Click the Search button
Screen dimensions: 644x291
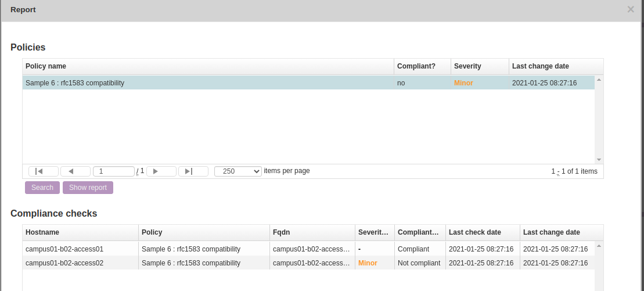coord(42,188)
